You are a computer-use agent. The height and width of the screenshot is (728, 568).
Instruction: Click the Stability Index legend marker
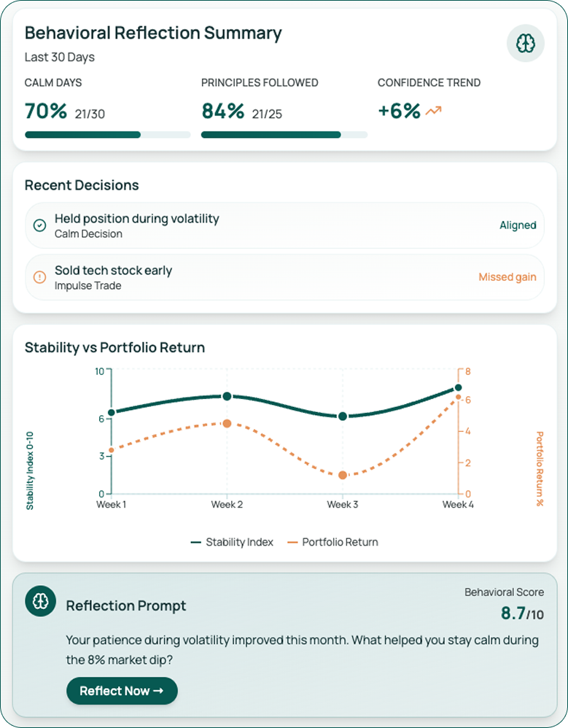(195, 542)
